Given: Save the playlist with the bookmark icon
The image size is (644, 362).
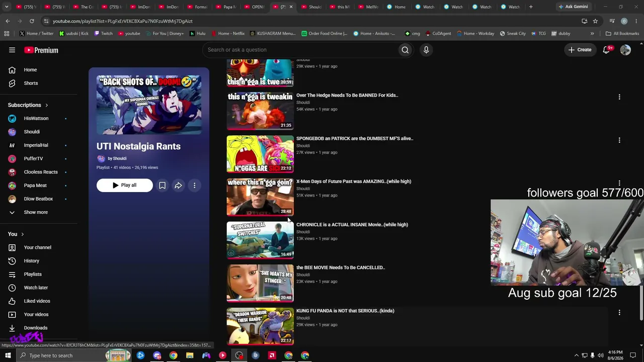Looking at the screenshot, I should pos(162,186).
